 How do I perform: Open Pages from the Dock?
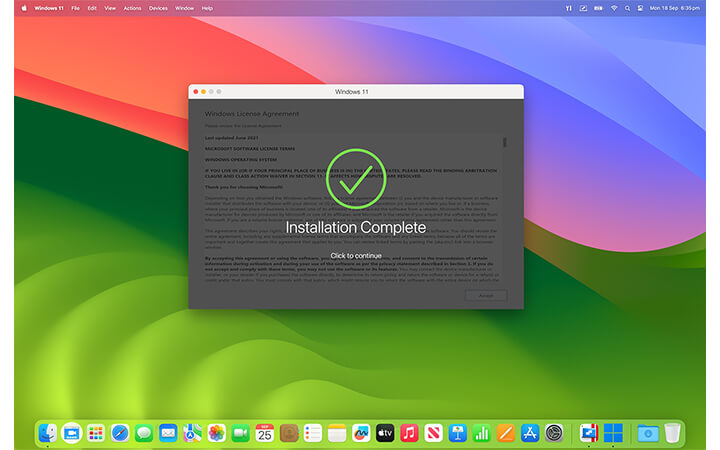pos(506,433)
